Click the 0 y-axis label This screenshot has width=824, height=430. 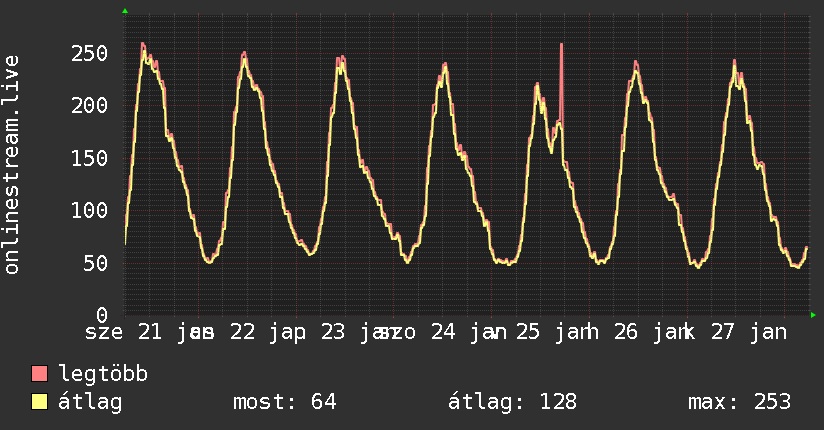tap(102, 315)
